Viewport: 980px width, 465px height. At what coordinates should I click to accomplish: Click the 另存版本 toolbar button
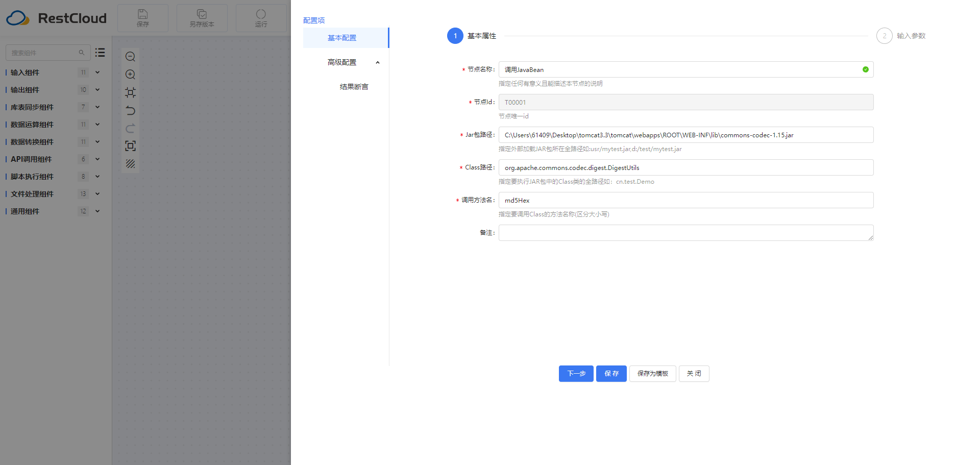(202, 18)
